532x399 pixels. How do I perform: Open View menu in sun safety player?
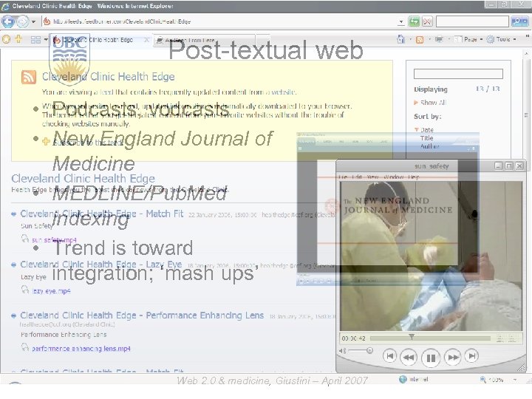372,177
